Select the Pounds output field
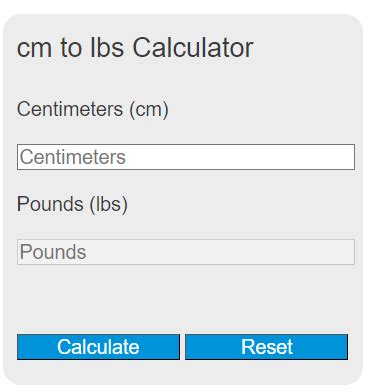 [186, 252]
